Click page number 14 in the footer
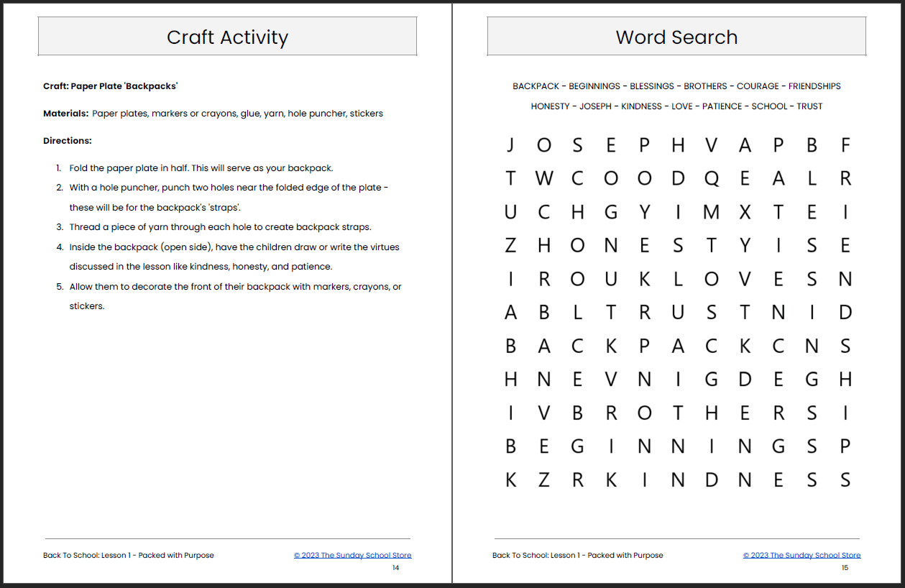Screen dimensions: 905x588 [x=395, y=568]
